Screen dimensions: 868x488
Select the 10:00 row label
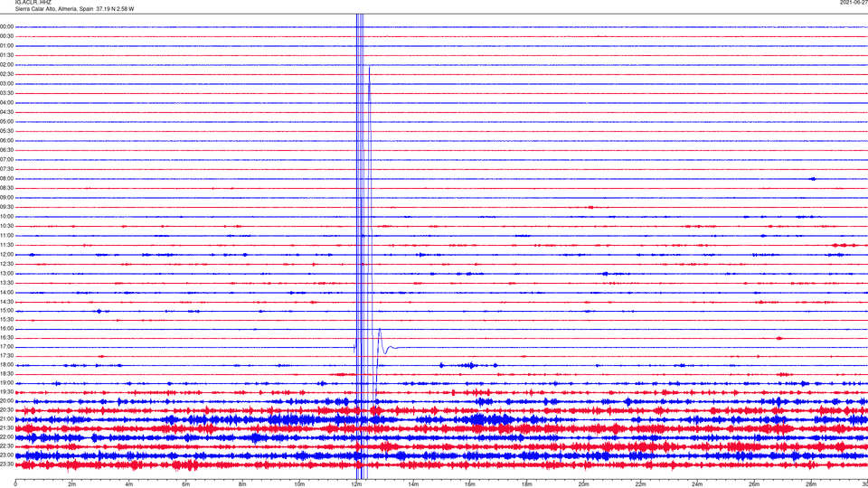(x=6, y=216)
